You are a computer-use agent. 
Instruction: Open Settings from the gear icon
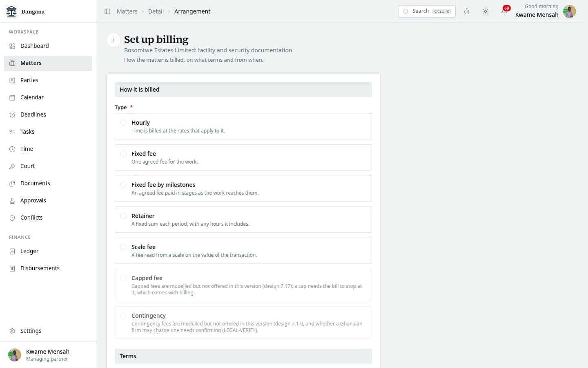point(12,331)
